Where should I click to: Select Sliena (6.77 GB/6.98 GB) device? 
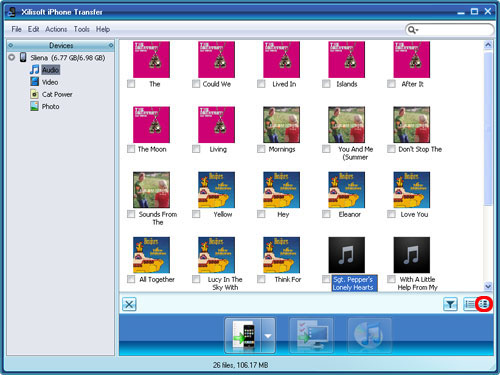[68, 58]
